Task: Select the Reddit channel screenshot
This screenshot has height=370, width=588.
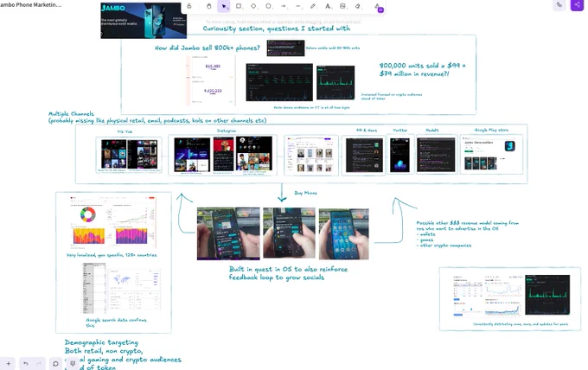Action: tap(436, 155)
